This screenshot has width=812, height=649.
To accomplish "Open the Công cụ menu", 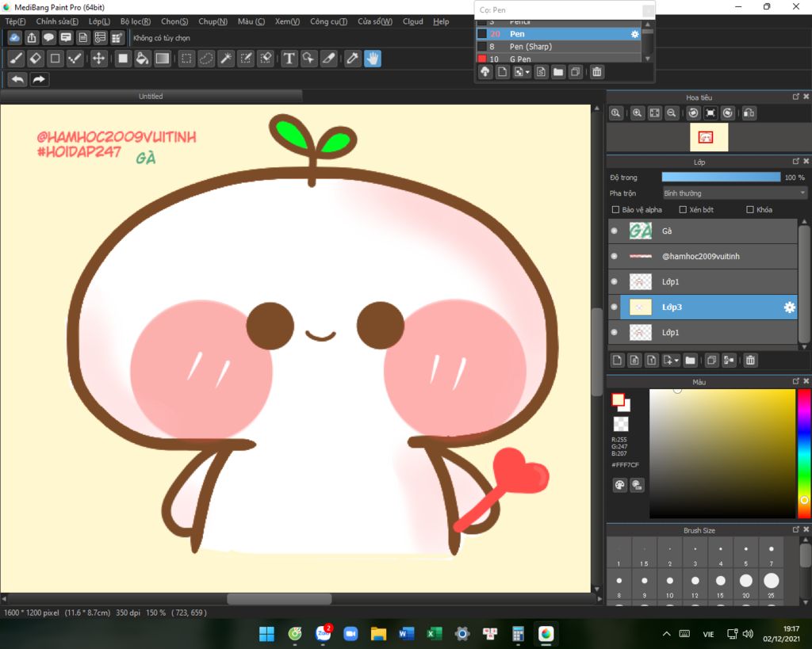I will pos(328,21).
